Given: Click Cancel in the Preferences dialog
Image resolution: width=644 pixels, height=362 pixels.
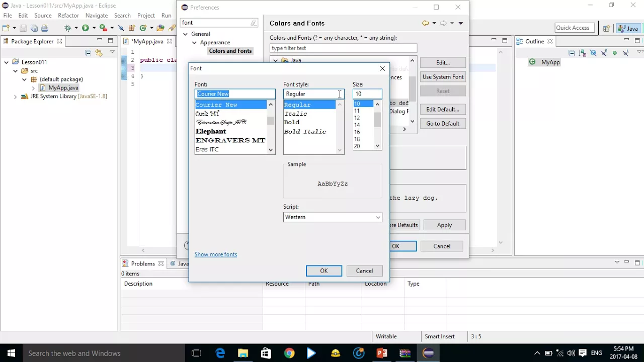Looking at the screenshot, I should 442,246.
